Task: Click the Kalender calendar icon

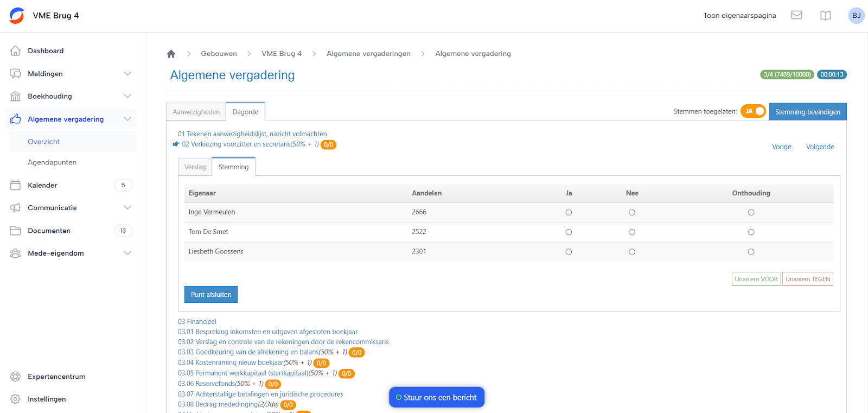Action: (16, 185)
